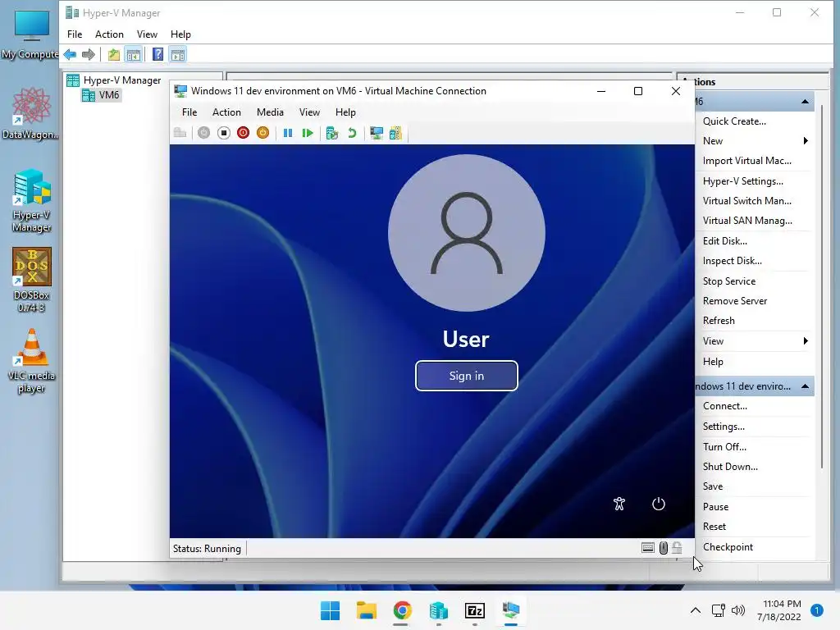Click the blue Back arrow in Hyper-V Manager toolbar
This screenshot has height=630, width=840.
click(x=70, y=55)
